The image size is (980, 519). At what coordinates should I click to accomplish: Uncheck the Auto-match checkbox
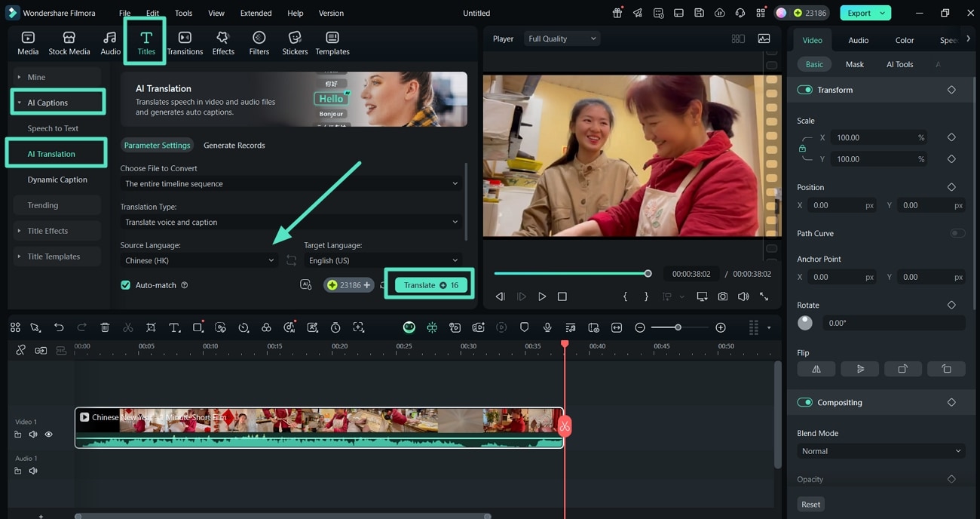[x=126, y=285]
